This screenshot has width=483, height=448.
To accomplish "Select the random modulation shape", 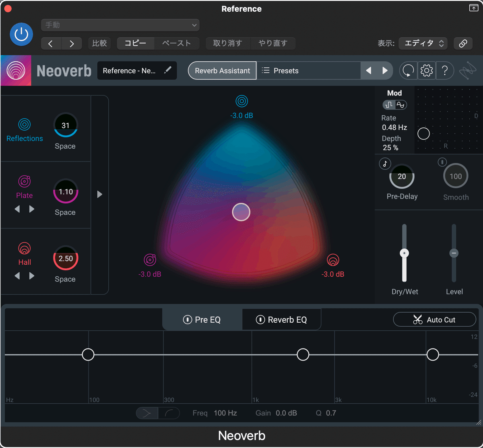I will (389, 105).
